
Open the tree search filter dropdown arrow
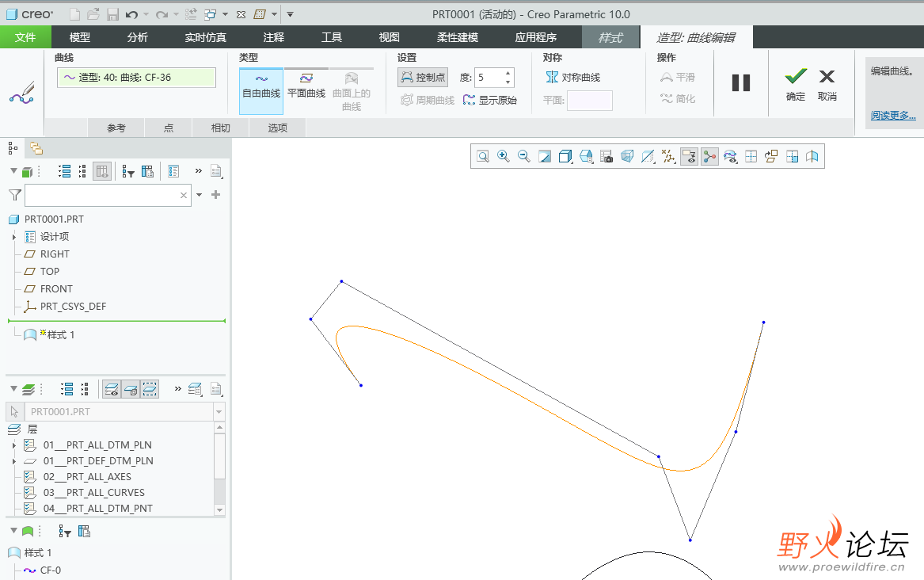pyautogui.click(x=200, y=195)
